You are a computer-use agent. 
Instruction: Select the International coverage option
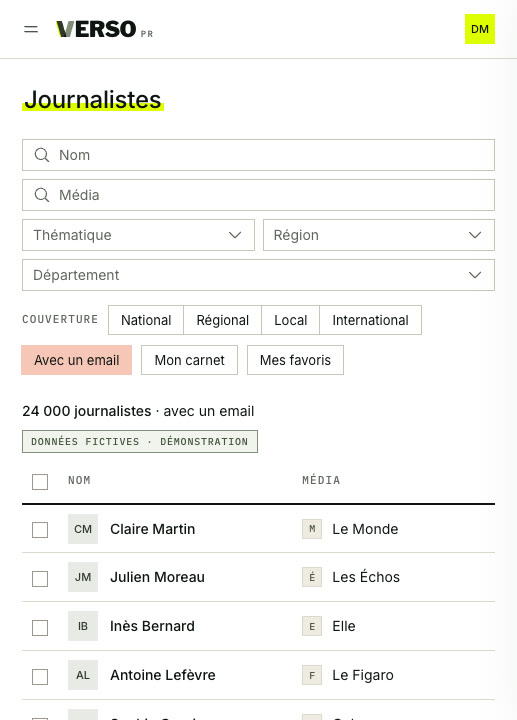click(x=371, y=320)
